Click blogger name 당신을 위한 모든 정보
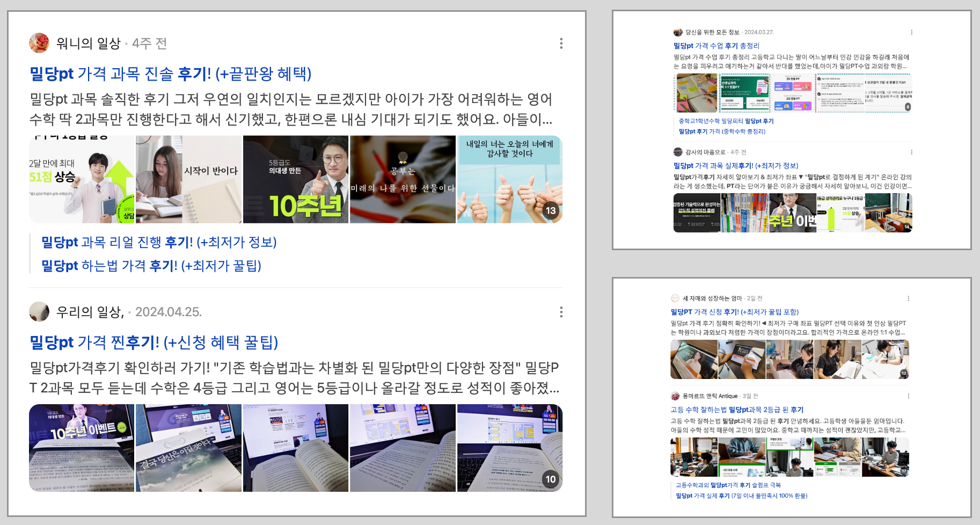 pos(712,32)
